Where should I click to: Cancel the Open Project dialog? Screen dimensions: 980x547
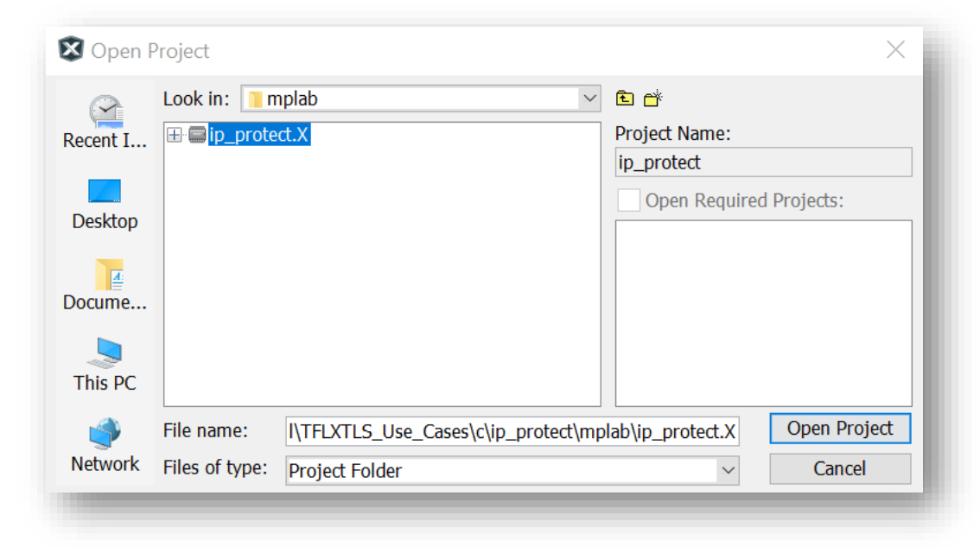tap(839, 467)
